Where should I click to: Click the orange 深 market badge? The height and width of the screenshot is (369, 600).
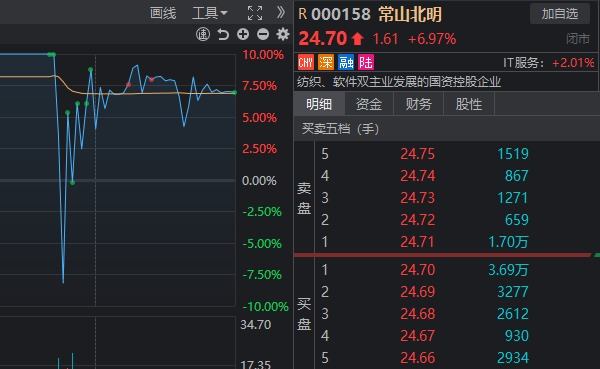click(x=326, y=62)
